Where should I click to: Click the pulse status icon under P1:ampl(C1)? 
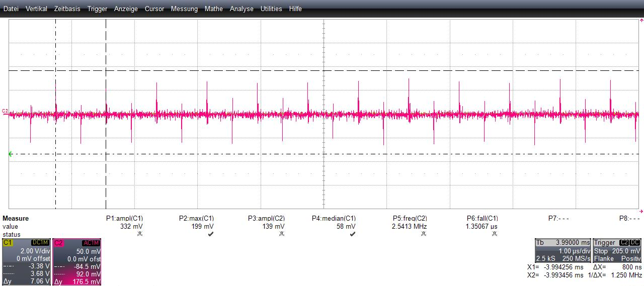click(139, 234)
